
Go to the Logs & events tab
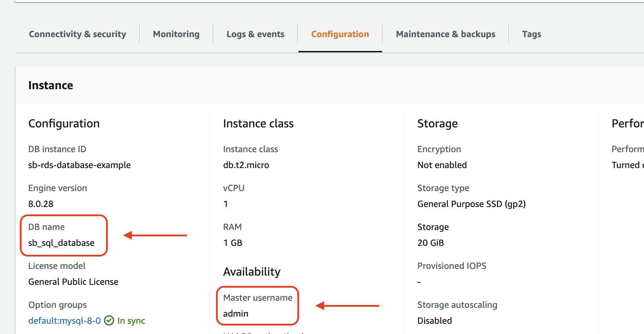(255, 34)
